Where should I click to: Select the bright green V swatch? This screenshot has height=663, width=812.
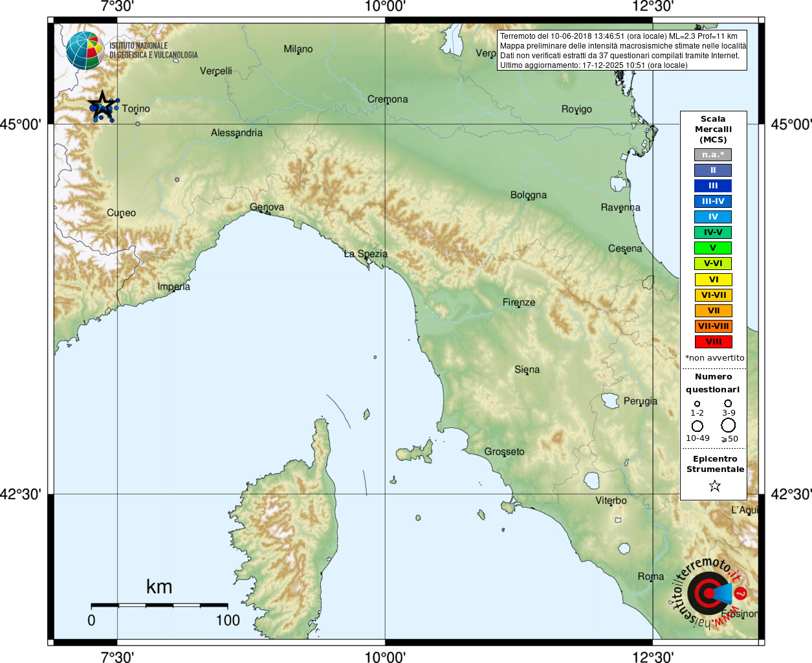(713, 248)
